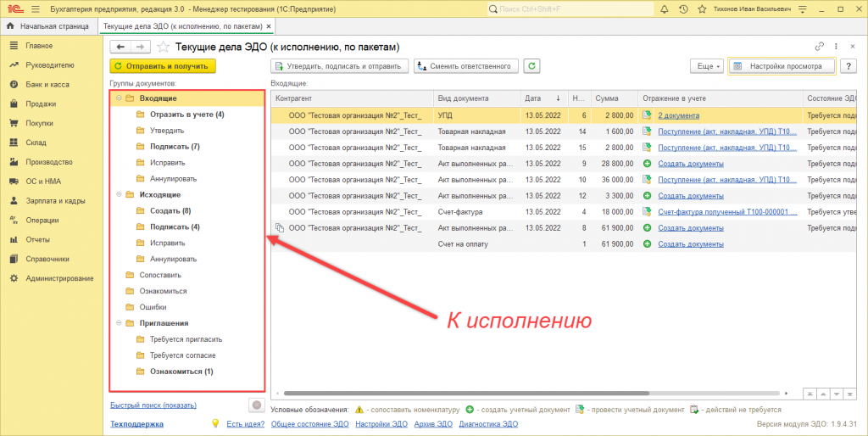The width and height of the screenshot is (868, 436).
Task: Select Отразить в учете (4) folder
Action: [187, 115]
